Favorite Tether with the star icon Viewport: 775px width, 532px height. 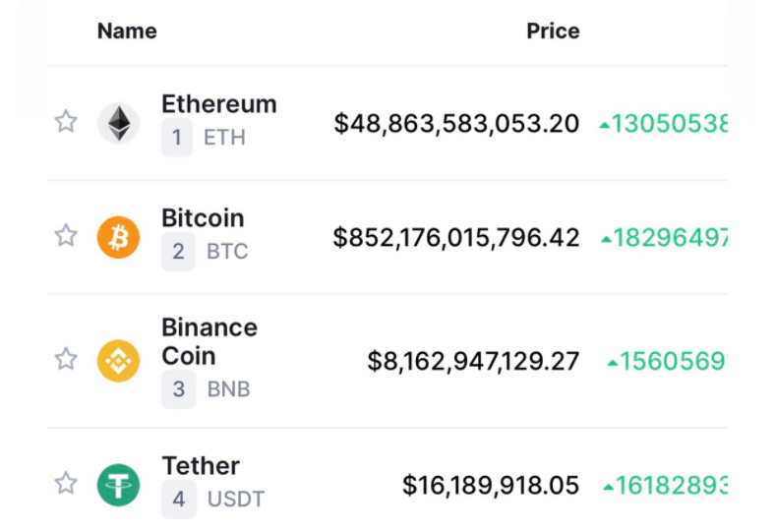pyautogui.click(x=66, y=483)
